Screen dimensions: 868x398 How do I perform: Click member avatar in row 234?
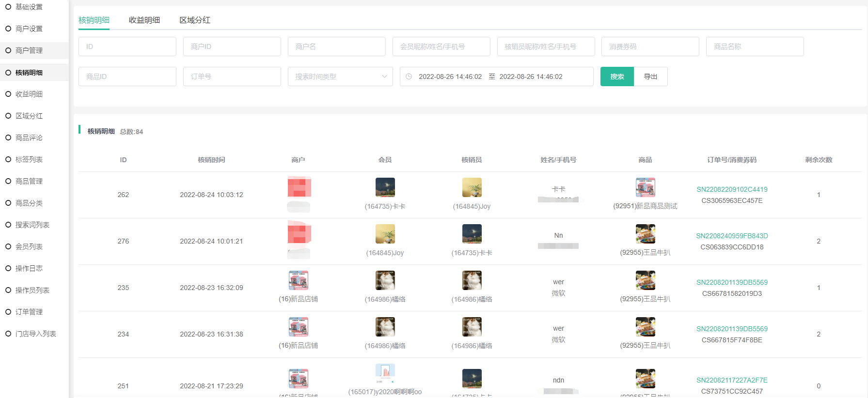[385, 327]
